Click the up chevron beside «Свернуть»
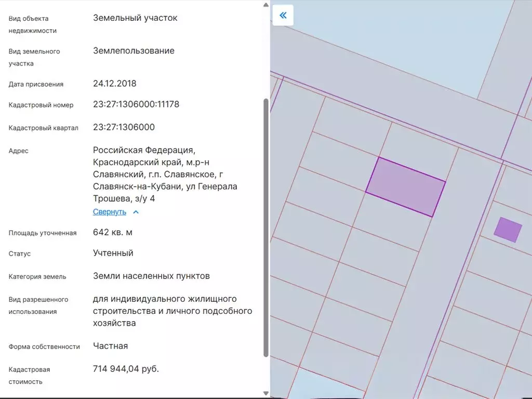The width and height of the screenshot is (532, 399). click(x=136, y=212)
